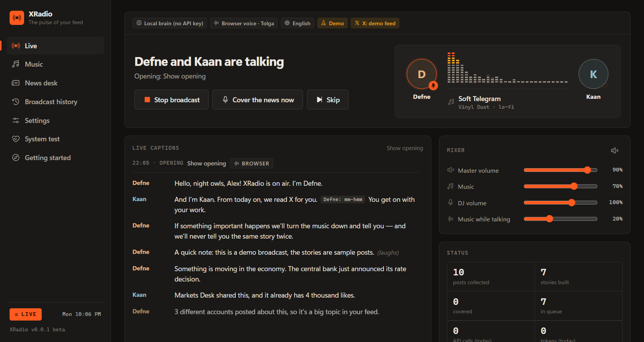This screenshot has height=342, width=644.
Task: Click the XRadio logo icon
Action: click(17, 18)
